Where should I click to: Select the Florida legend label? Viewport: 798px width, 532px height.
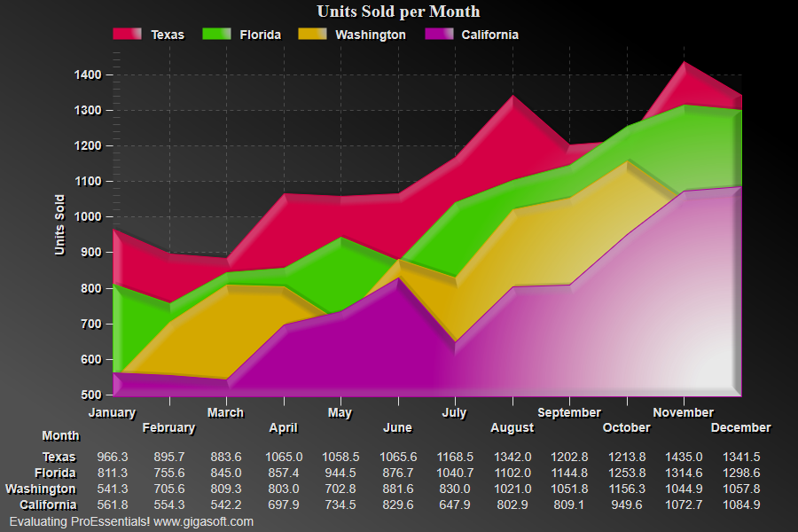260,35
